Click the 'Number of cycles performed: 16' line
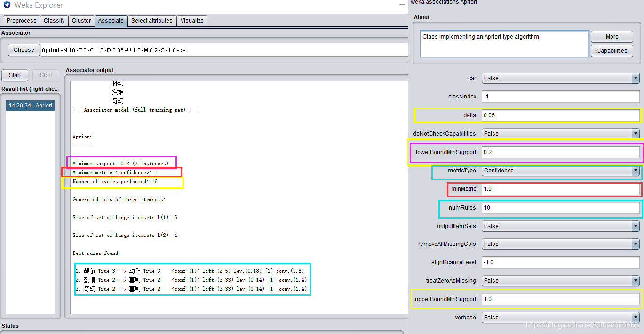This screenshot has height=334, width=644. click(115, 181)
